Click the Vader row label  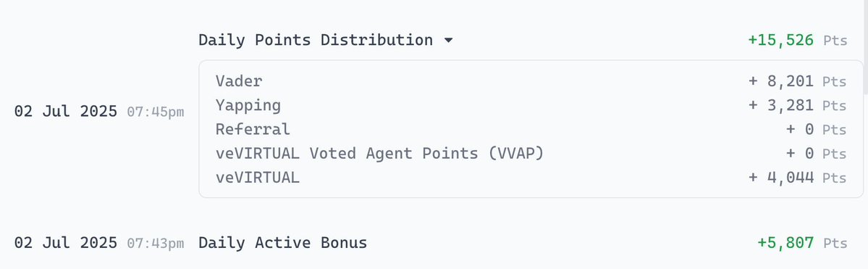[x=239, y=81]
